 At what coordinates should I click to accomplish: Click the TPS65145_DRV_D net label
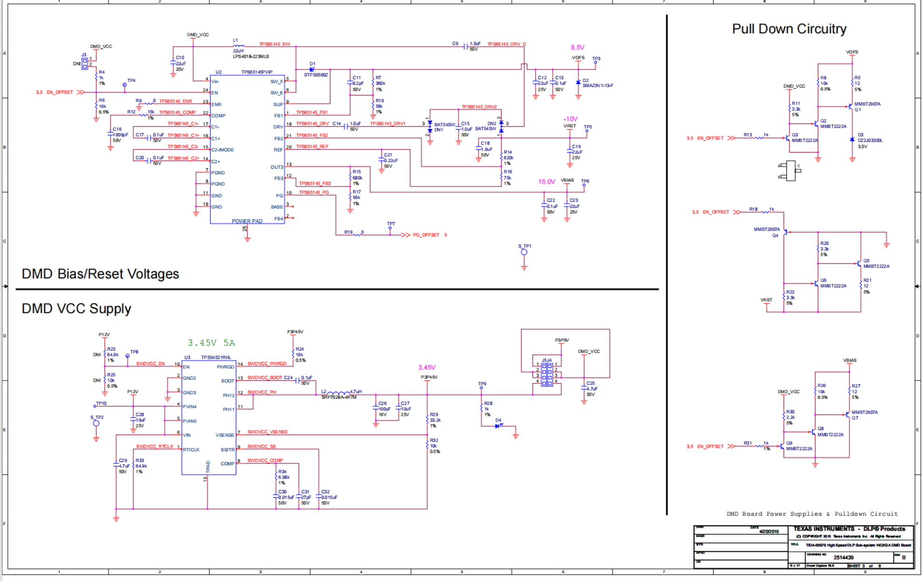point(507,44)
